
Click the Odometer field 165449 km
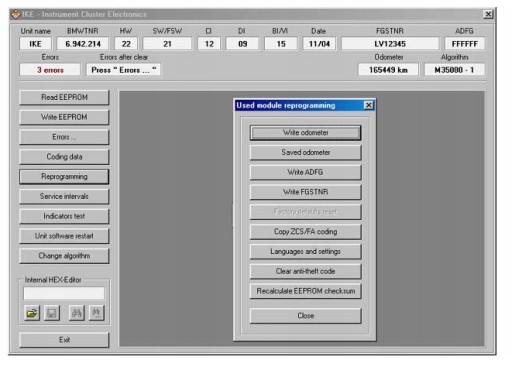click(x=388, y=70)
